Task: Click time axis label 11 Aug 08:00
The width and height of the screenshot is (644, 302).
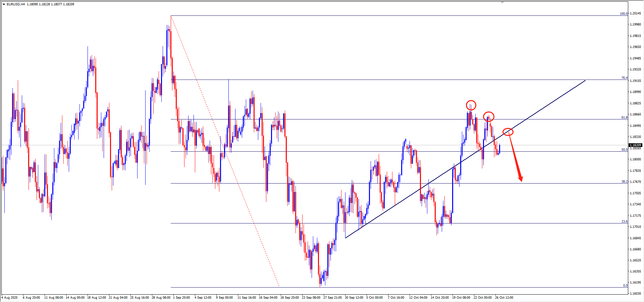Action: click(x=54, y=298)
